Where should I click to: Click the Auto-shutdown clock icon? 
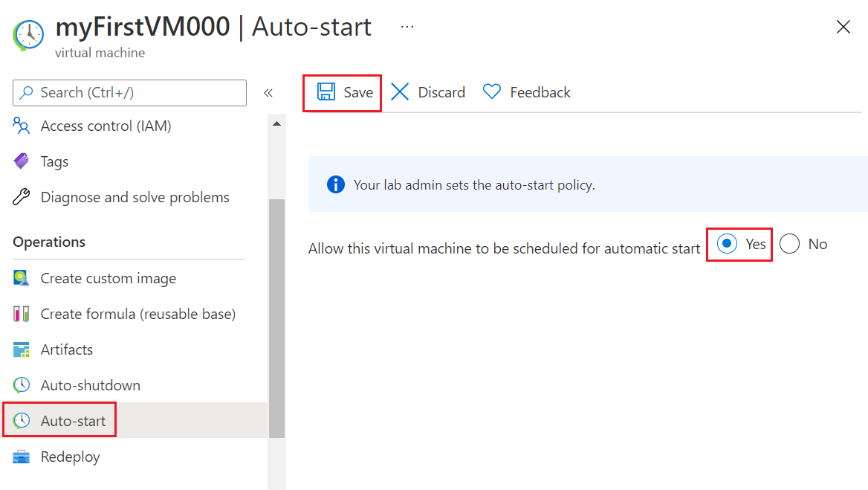tap(21, 385)
